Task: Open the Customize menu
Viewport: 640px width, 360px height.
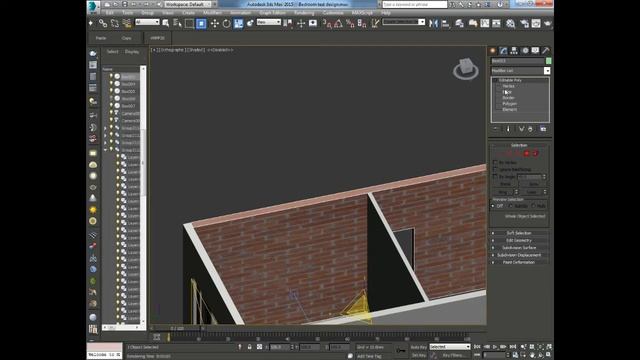Action: [x=333, y=13]
